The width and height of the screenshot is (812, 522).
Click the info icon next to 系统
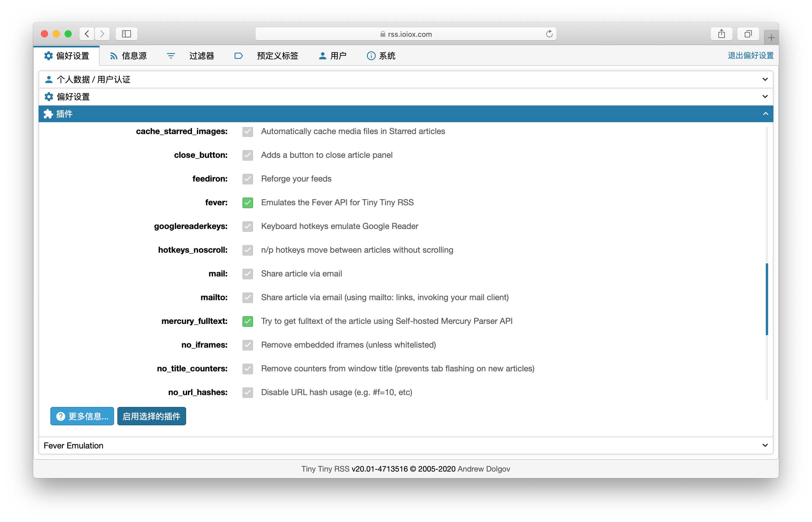[x=371, y=55]
